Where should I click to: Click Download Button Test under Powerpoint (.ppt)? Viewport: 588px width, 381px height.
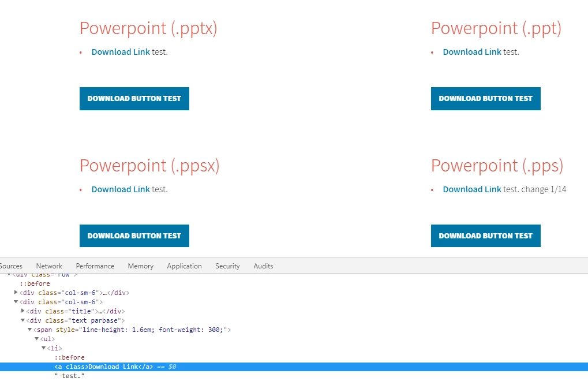click(x=486, y=99)
